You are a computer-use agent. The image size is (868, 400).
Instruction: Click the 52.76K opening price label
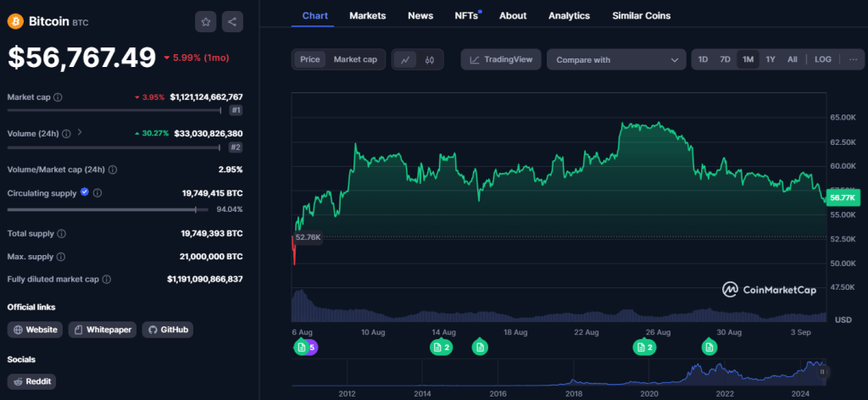coord(308,237)
